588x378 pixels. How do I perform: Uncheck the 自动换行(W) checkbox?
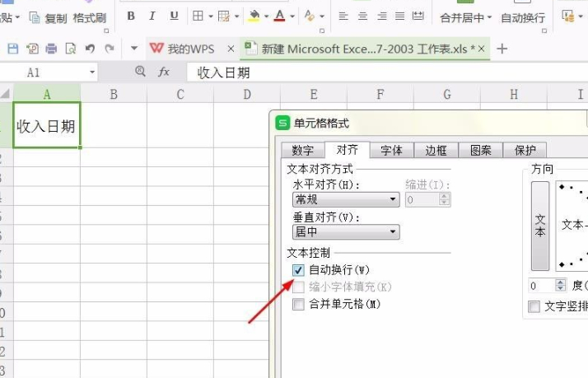(298, 270)
